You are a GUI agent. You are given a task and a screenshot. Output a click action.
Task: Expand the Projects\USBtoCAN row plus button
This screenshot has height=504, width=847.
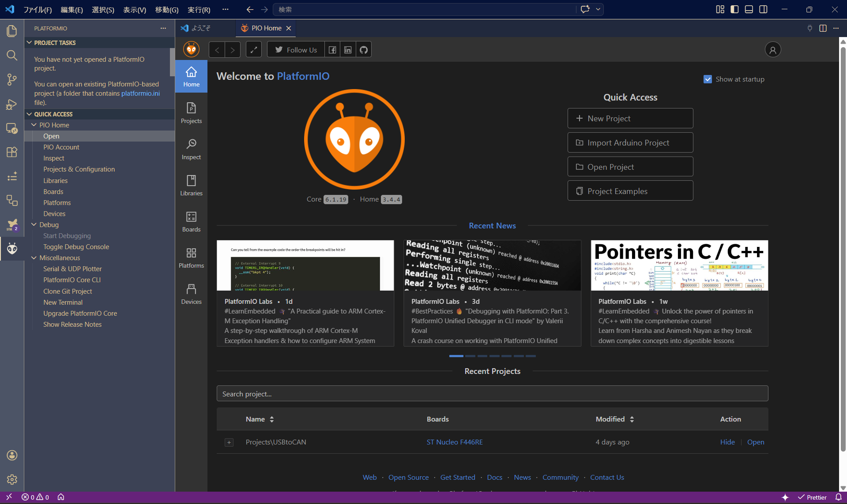pos(229,442)
